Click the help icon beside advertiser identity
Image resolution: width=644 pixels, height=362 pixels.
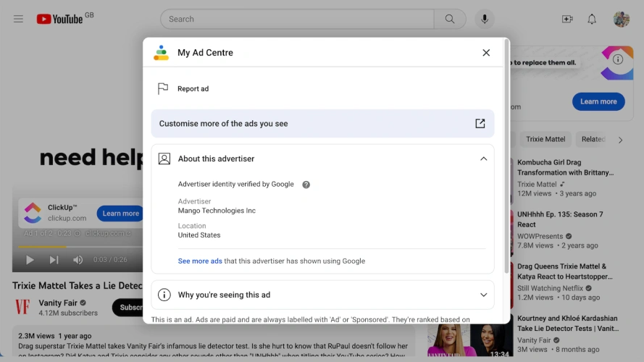[x=306, y=185]
